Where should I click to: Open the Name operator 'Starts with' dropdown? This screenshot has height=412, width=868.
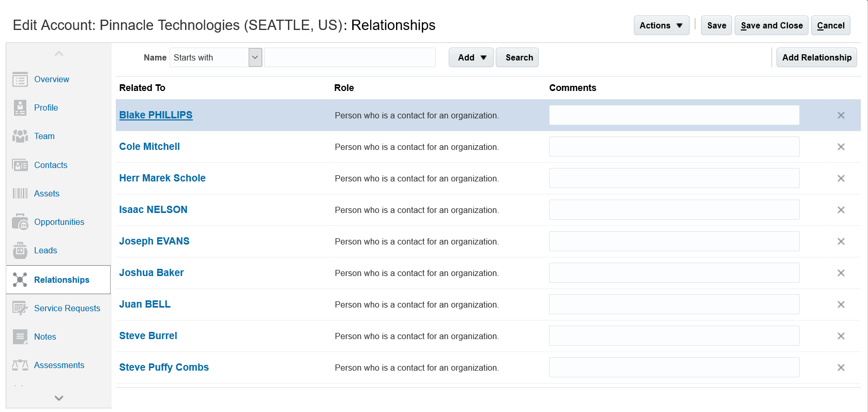click(x=255, y=57)
